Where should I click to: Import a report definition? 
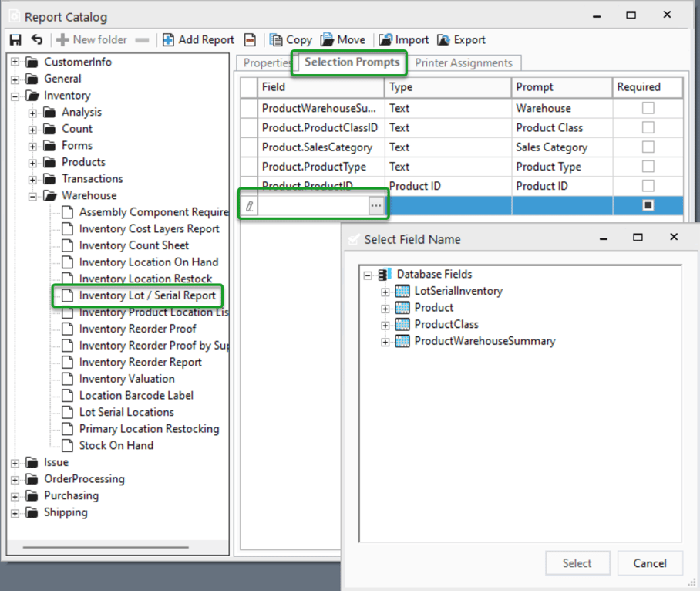[x=403, y=39]
